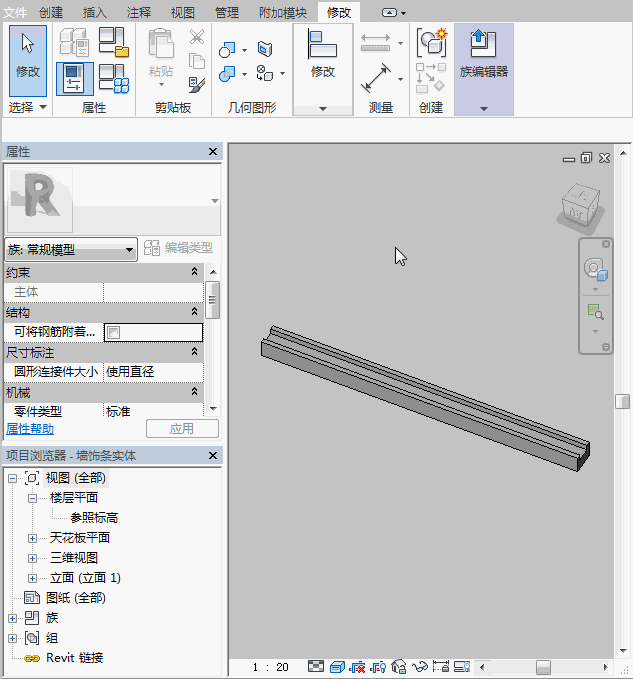
Task: Click the Zoom Region icon on navigation bar
Action: point(595,312)
